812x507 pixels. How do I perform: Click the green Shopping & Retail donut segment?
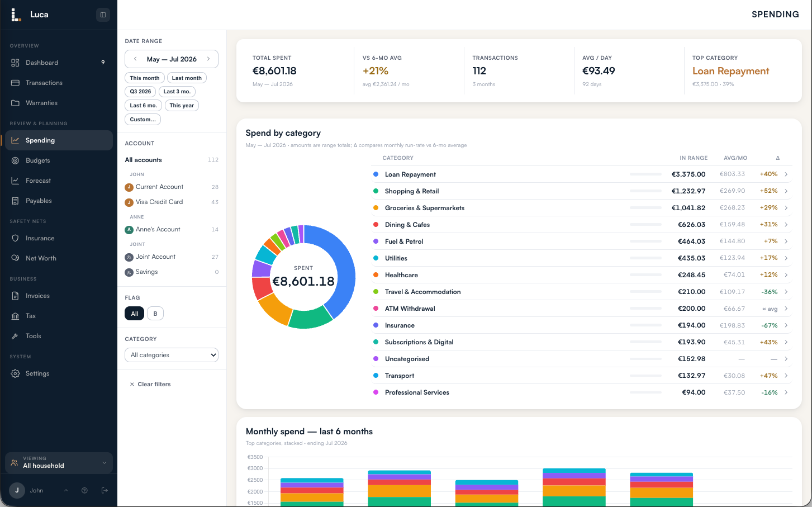311,319
